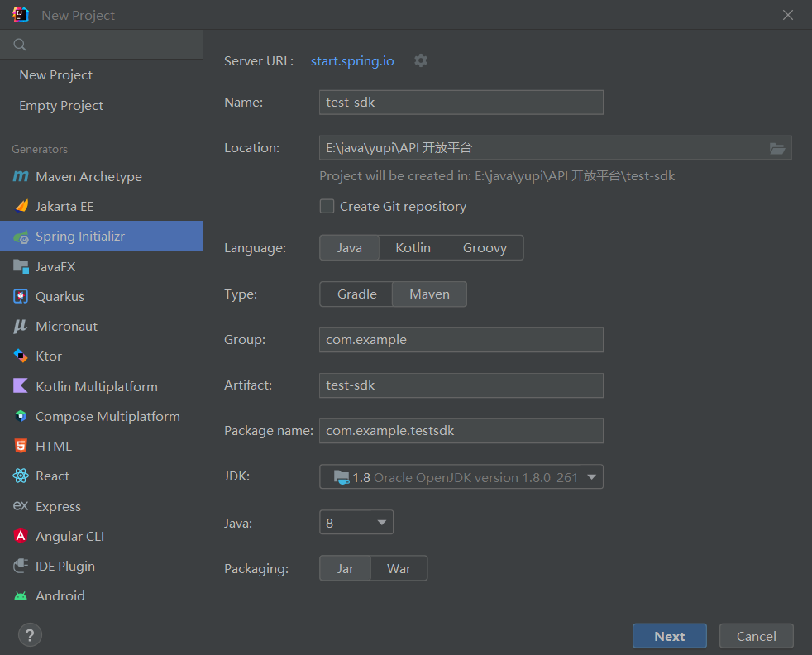The height and width of the screenshot is (655, 812).
Task: Click the Compose Multiplatform icon
Action: click(21, 416)
